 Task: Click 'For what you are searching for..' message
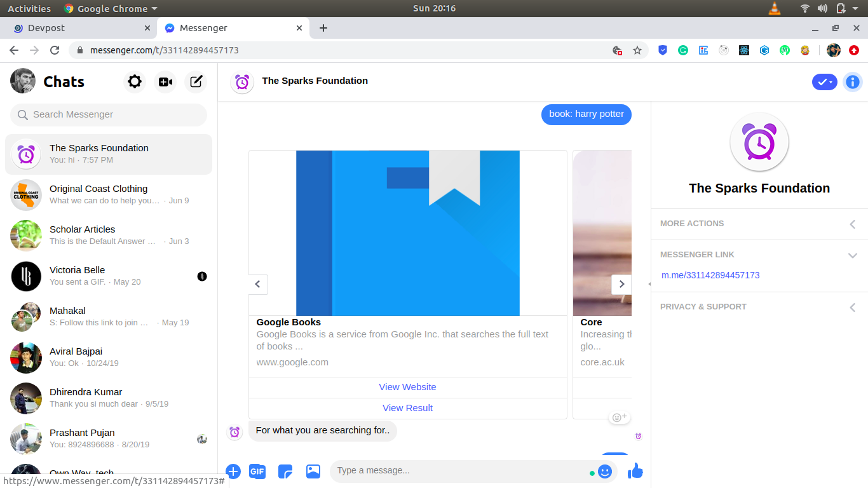pyautogui.click(x=323, y=431)
